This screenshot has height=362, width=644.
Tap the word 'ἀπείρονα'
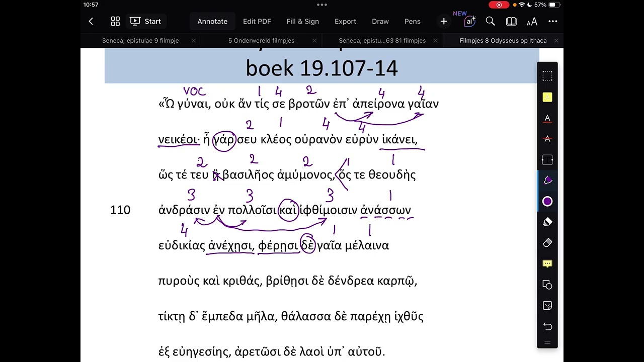click(379, 104)
